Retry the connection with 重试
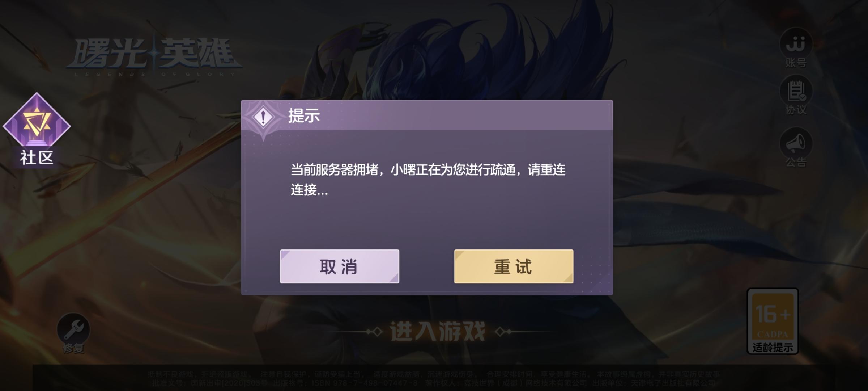The height and width of the screenshot is (391, 868). [x=514, y=266]
